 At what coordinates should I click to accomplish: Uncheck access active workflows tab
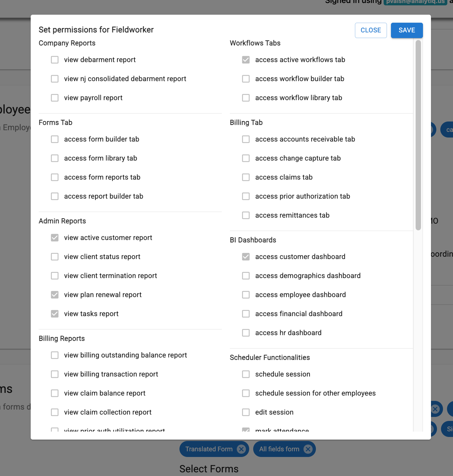tap(246, 60)
